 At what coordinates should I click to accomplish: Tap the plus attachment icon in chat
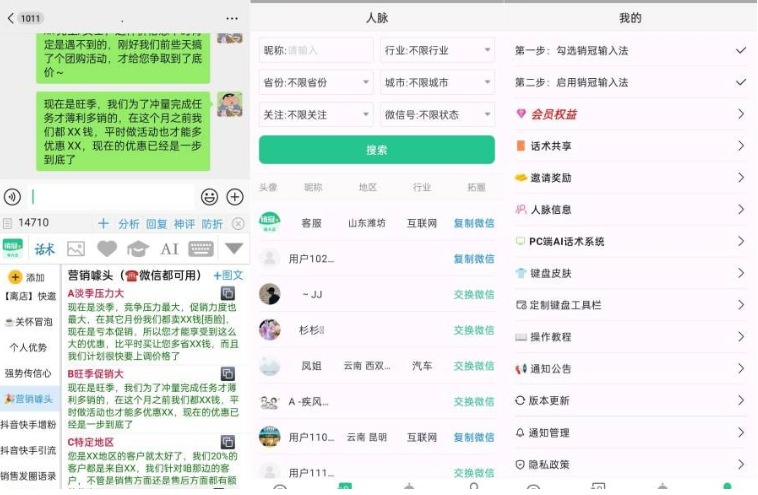click(235, 197)
